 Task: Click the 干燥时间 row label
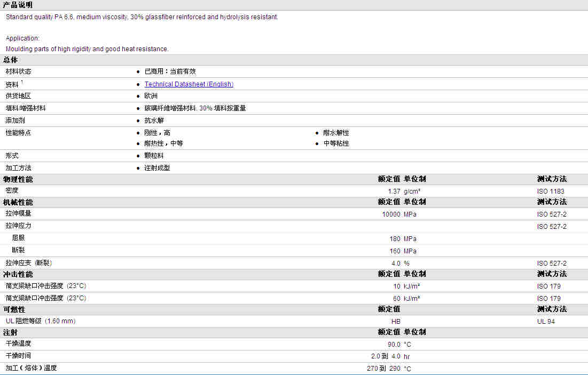pyautogui.click(x=18, y=356)
